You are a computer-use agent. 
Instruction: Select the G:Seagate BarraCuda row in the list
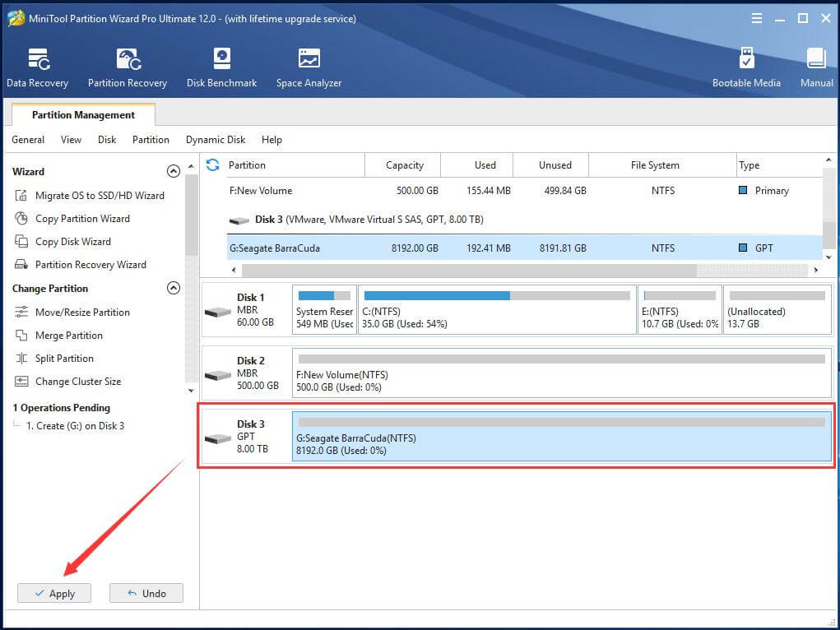[x=524, y=248]
